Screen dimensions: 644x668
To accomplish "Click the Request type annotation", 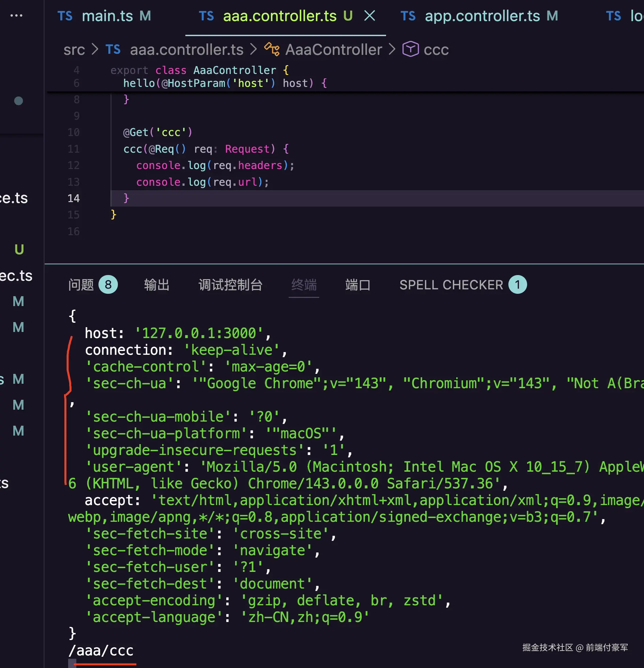I will (x=247, y=149).
